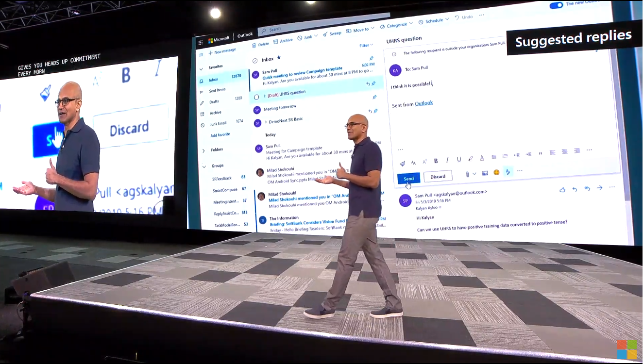Forward Sam Pull's message with arrow icon
Image resolution: width=643 pixels, height=364 pixels.
coord(599,187)
